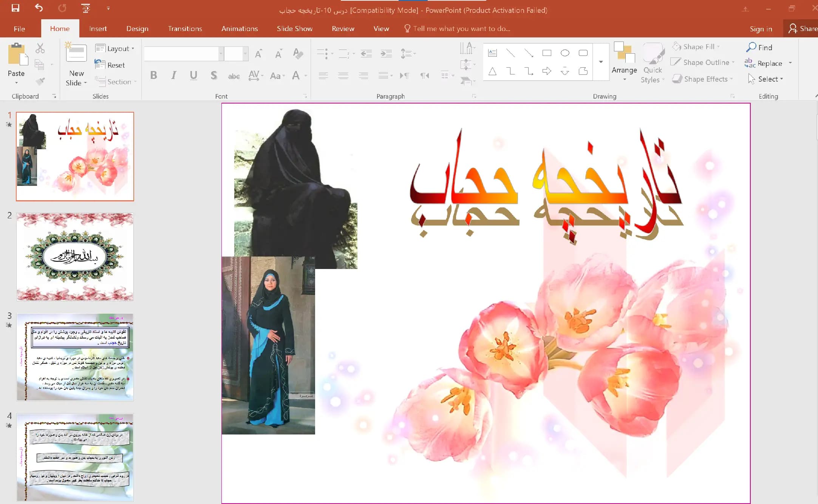The width and height of the screenshot is (818, 504).
Task: Toggle Bold formatting
Action: [153, 75]
